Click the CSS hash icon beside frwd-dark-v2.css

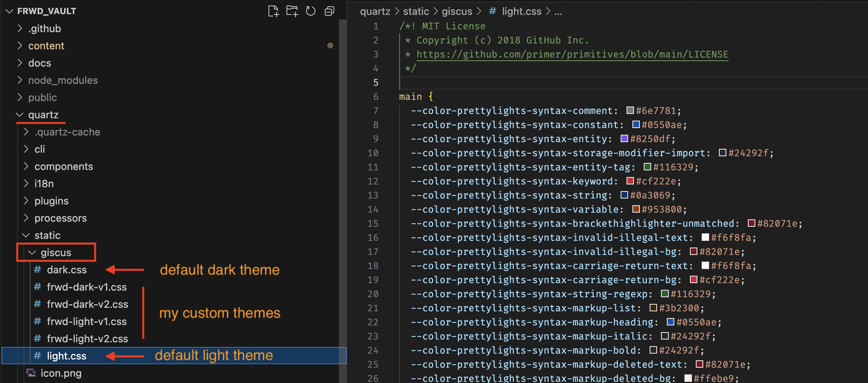38,304
